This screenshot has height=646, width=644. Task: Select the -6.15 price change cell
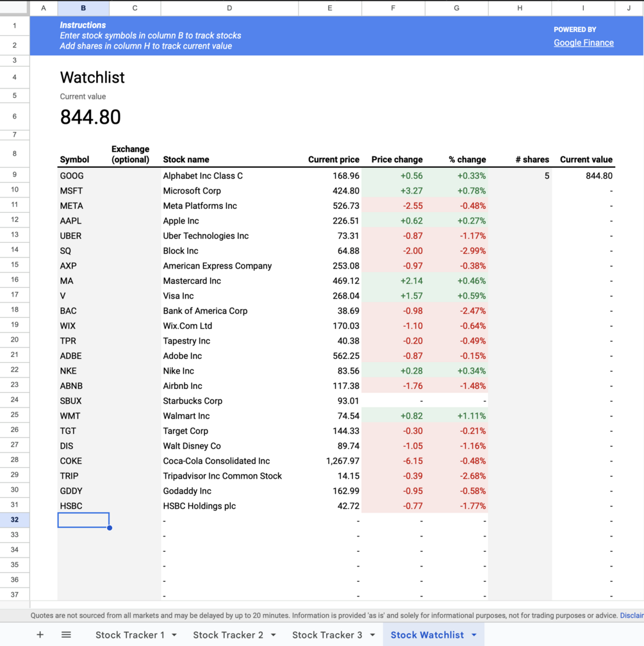click(x=393, y=461)
